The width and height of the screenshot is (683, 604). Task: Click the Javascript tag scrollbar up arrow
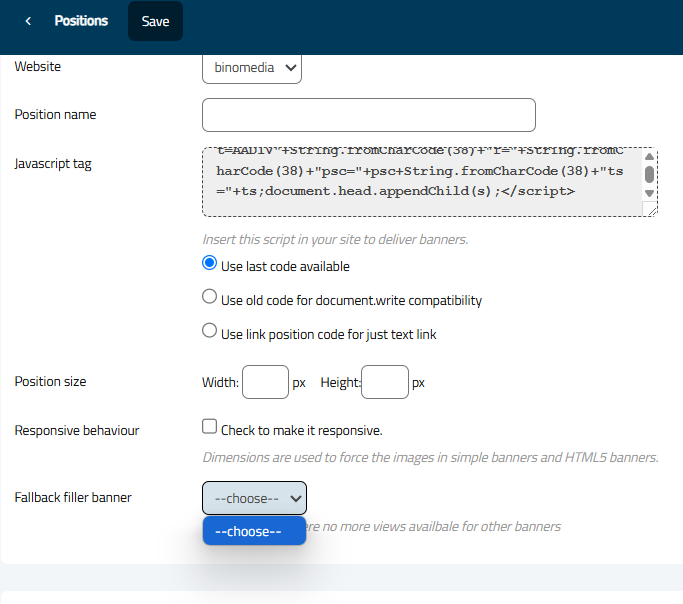pos(649,156)
